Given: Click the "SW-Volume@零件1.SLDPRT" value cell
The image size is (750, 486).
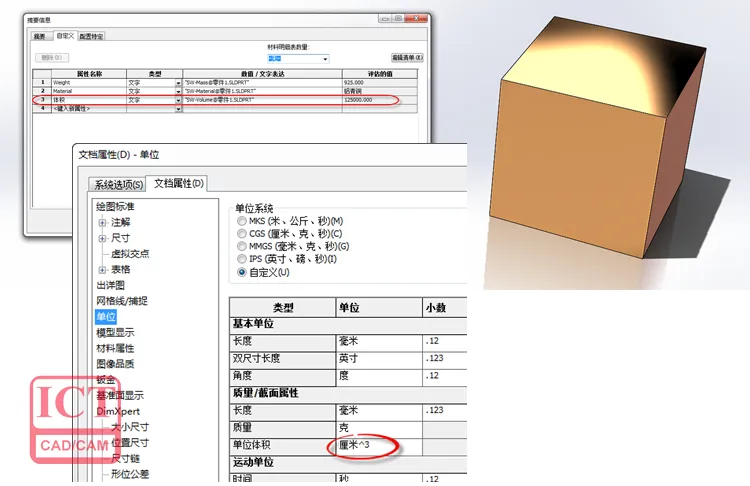Looking at the screenshot, I should (x=262, y=100).
